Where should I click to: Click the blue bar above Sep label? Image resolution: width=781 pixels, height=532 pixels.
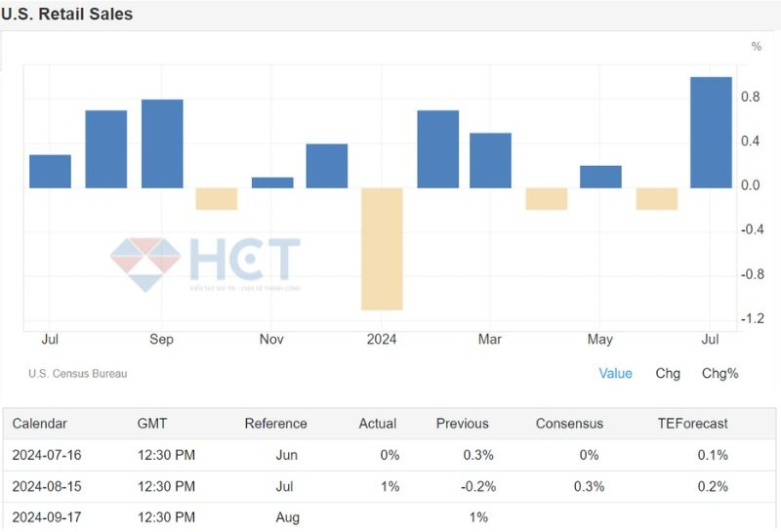point(162,143)
